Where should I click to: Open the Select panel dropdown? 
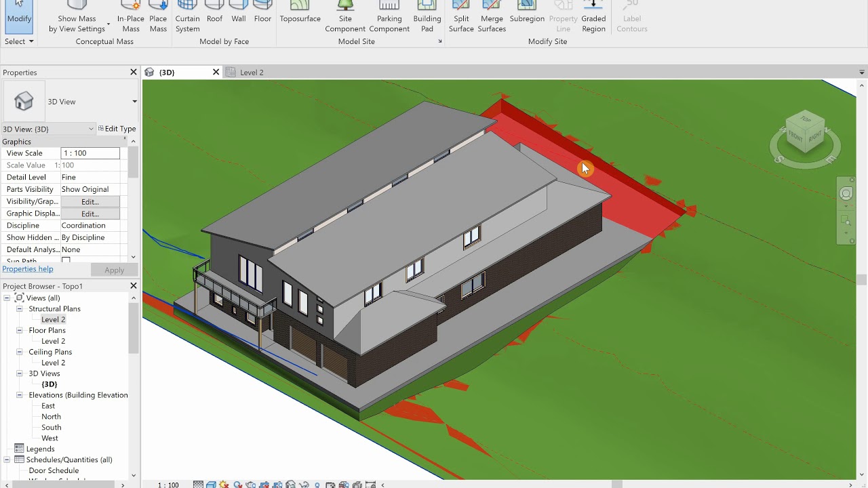click(x=19, y=41)
